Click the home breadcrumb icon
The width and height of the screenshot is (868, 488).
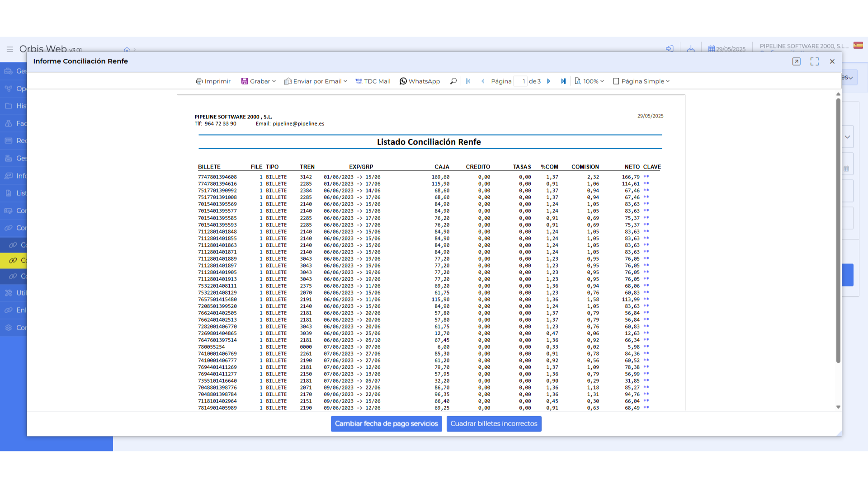click(x=127, y=49)
